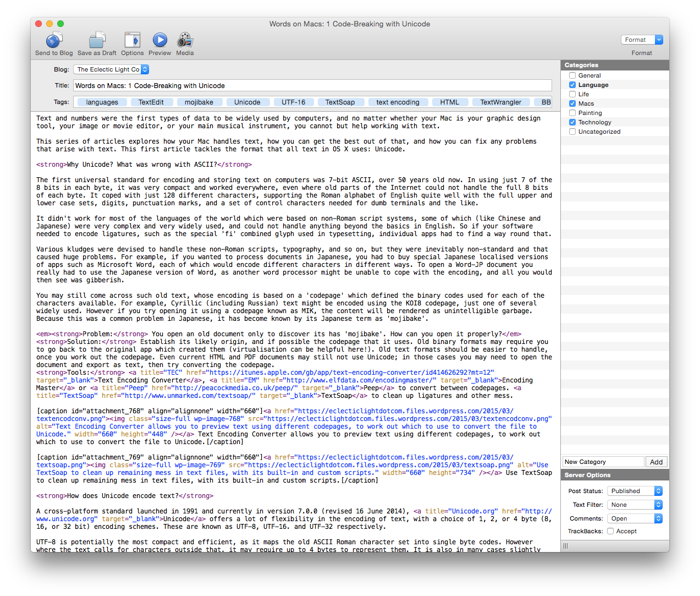The width and height of the screenshot is (700, 596).
Task: Open the Format dropdown menu
Action: 642,40
